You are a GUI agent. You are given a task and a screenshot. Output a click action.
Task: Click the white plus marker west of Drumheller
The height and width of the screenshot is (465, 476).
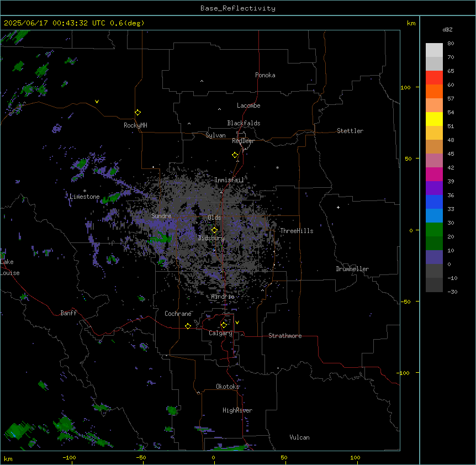pos(338,207)
